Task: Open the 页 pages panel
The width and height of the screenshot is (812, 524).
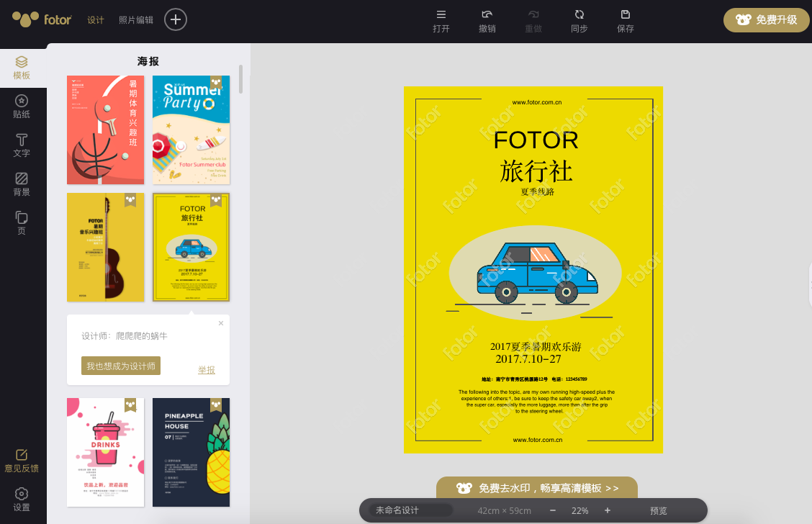Action: [x=22, y=224]
